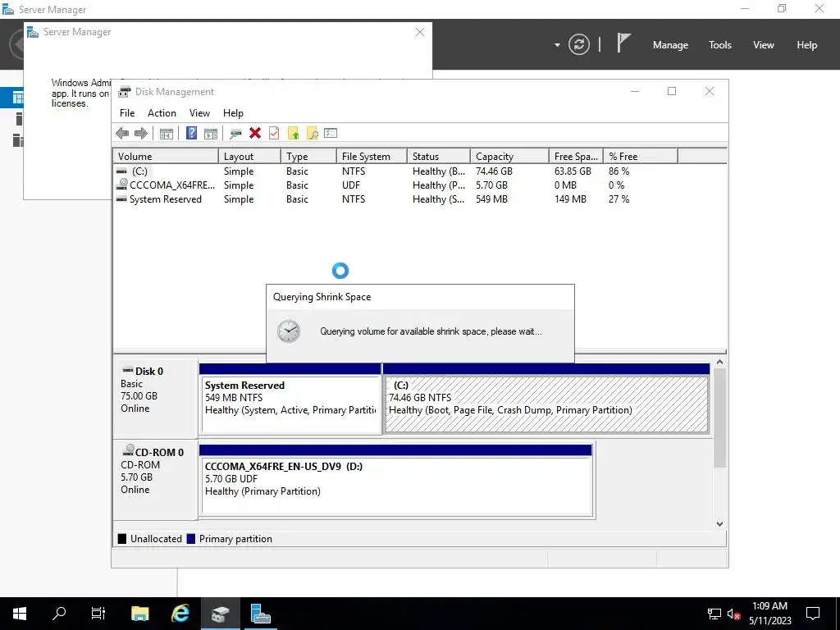Viewport: 840px width, 630px height.
Task: Click Server Manager refresh icon
Action: pos(579,44)
